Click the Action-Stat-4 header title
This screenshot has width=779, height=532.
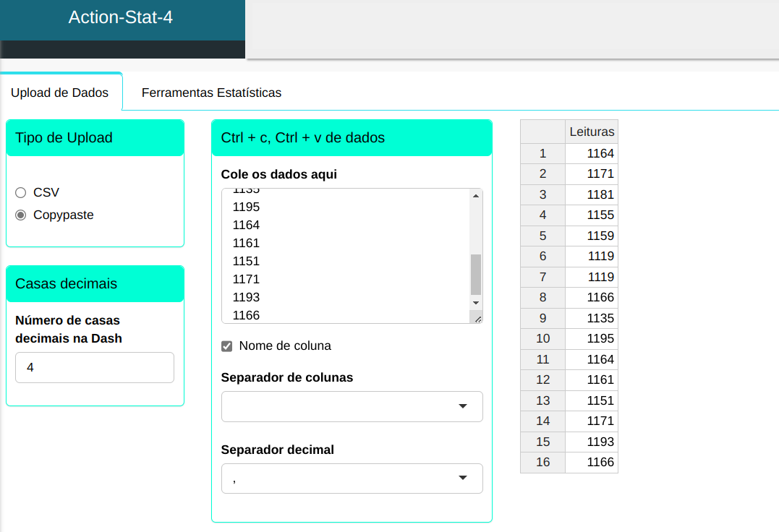click(121, 17)
